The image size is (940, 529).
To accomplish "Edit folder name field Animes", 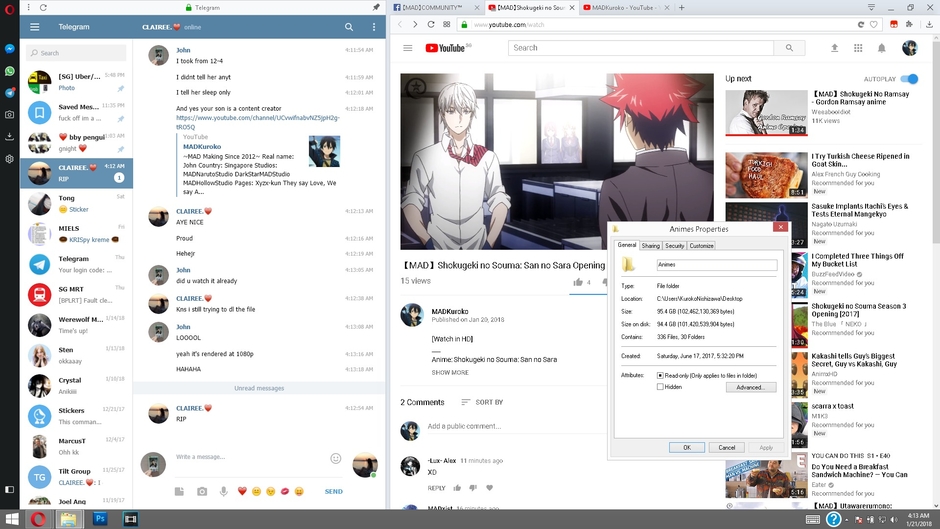I will pos(717,264).
